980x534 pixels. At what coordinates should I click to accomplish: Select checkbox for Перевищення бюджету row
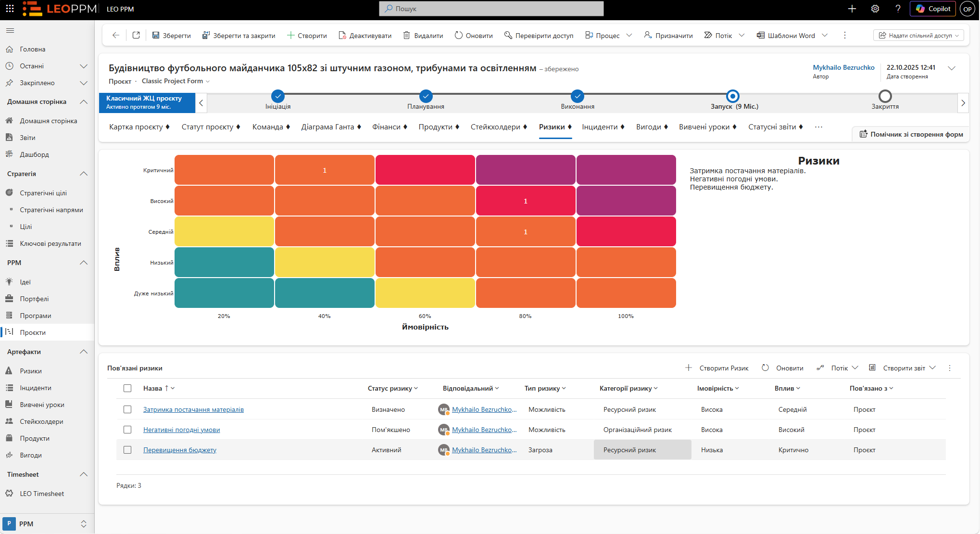click(127, 450)
